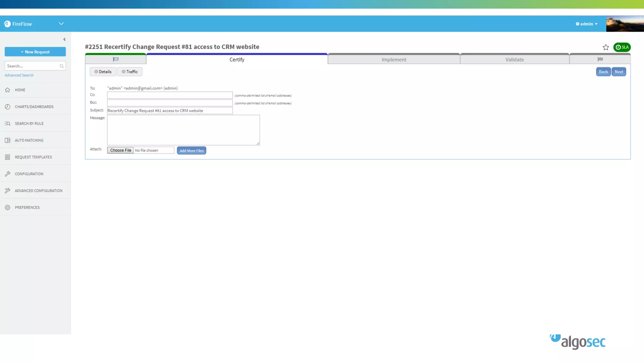This screenshot has height=362, width=644.
Task: Open Search By Rule page
Action: click(x=29, y=123)
